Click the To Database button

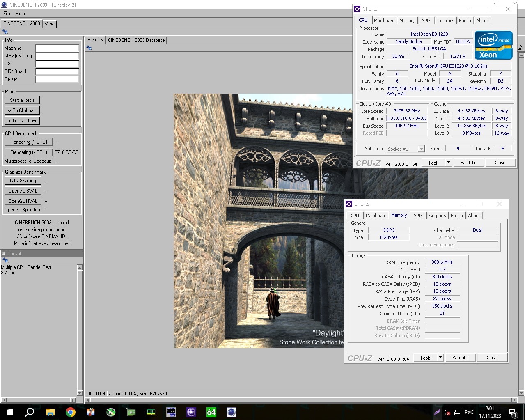coord(22,121)
